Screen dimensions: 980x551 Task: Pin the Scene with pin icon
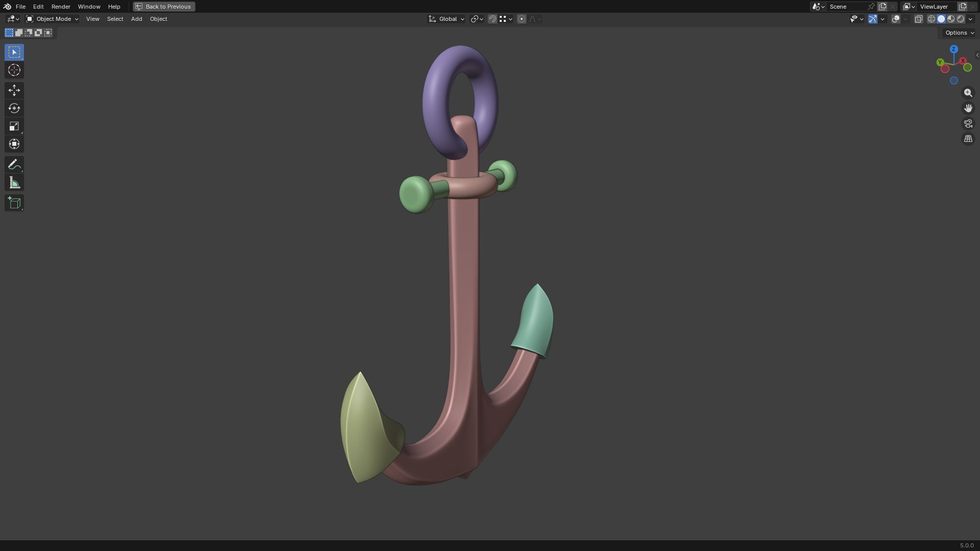871,7
